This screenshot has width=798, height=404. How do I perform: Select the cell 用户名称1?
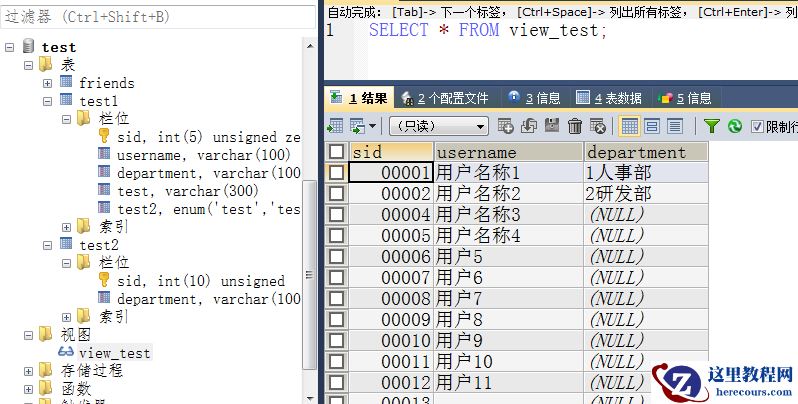point(508,172)
